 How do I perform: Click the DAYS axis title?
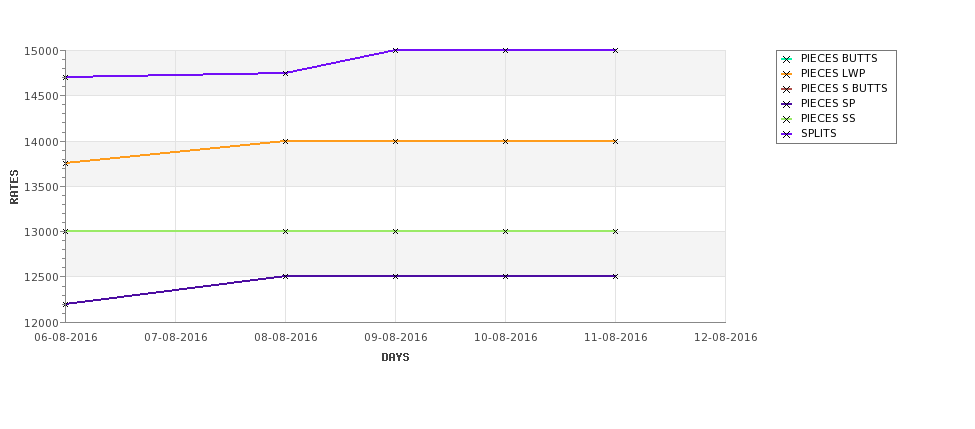coord(395,358)
